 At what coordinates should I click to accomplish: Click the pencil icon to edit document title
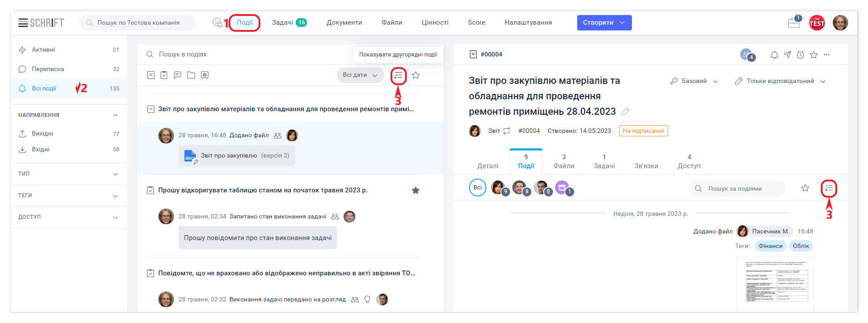(x=625, y=112)
